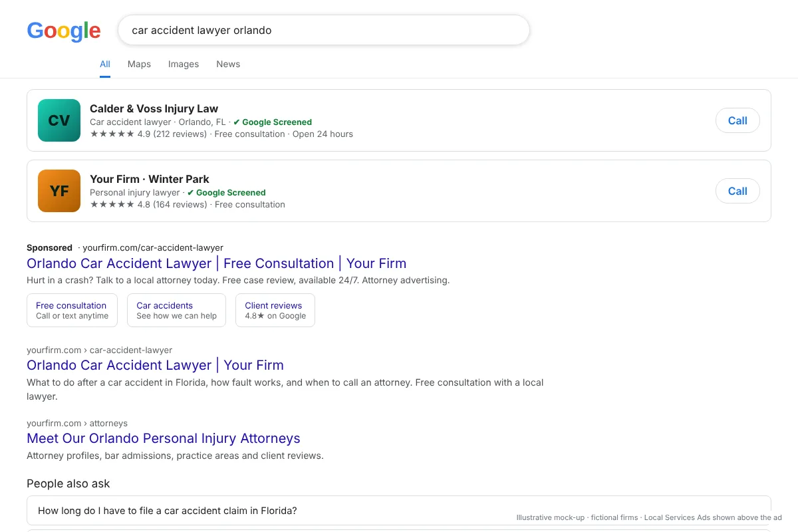Open the Client reviews sitelink

275,311
